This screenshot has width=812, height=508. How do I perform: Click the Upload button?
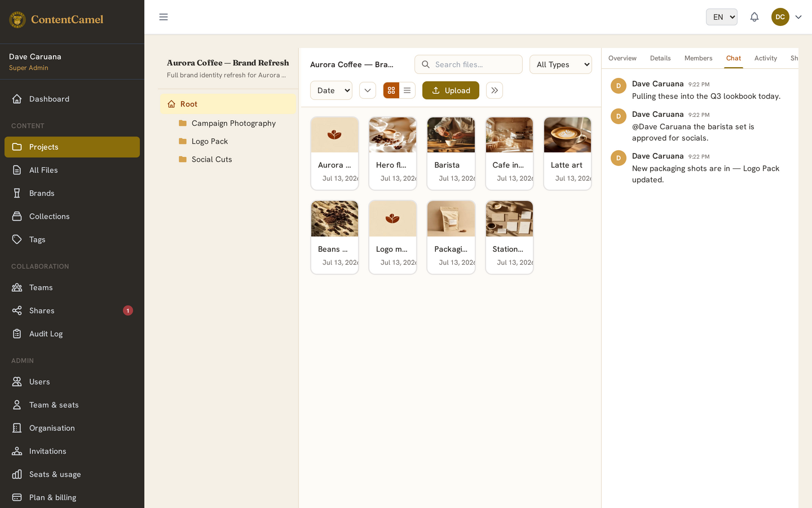pyautogui.click(x=451, y=90)
